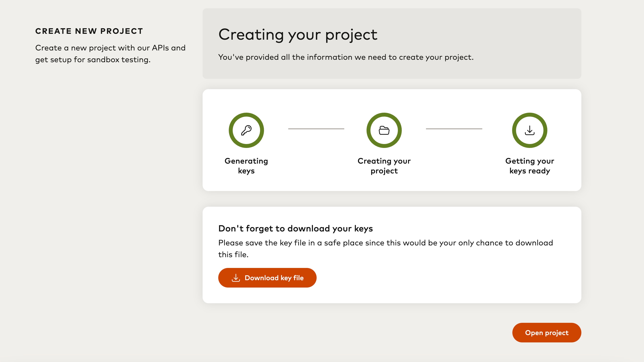
Task: Select the Getting your keys ready step label
Action: click(529, 166)
